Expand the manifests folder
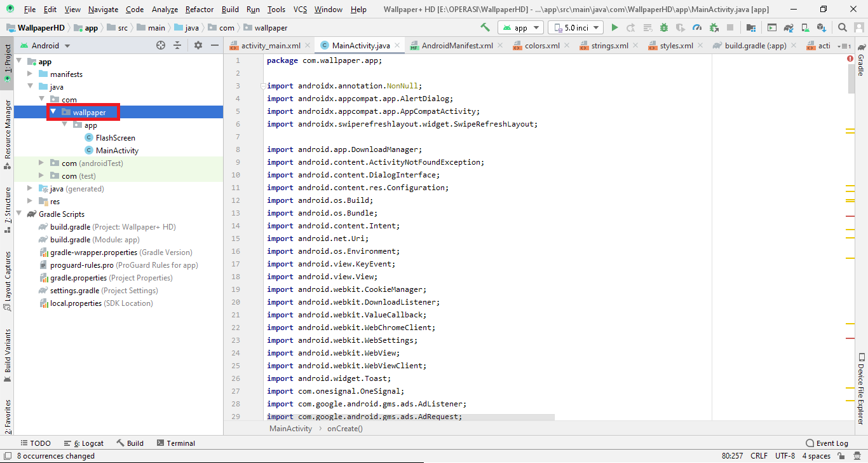 pyautogui.click(x=30, y=74)
